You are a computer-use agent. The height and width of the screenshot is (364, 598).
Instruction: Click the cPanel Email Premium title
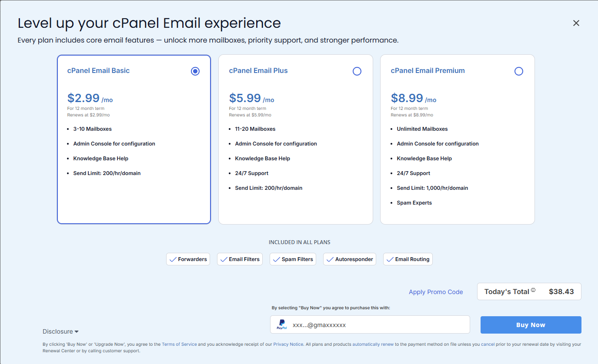point(428,71)
